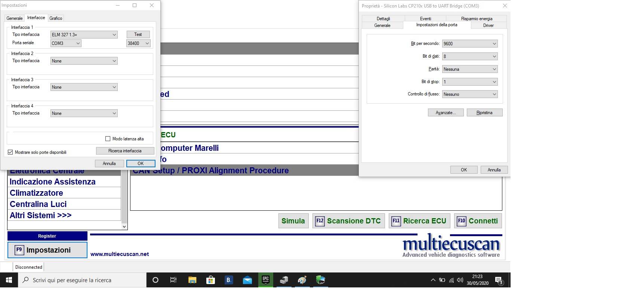Open the B. app on the taskbar
Image resolution: width=644 pixels, height=305 pixels.
(229, 280)
